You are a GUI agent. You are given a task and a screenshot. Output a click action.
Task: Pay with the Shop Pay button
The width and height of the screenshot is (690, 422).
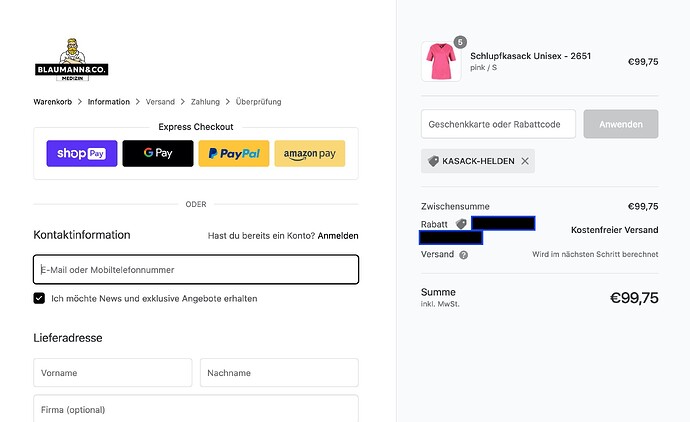click(x=82, y=153)
